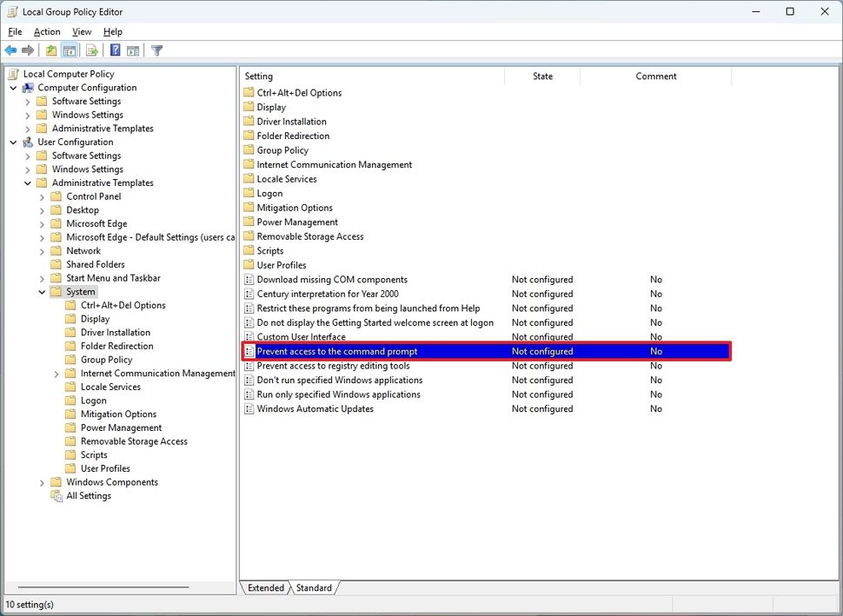This screenshot has width=843, height=616.
Task: Click the Forward navigation arrow icon
Action: click(x=27, y=50)
